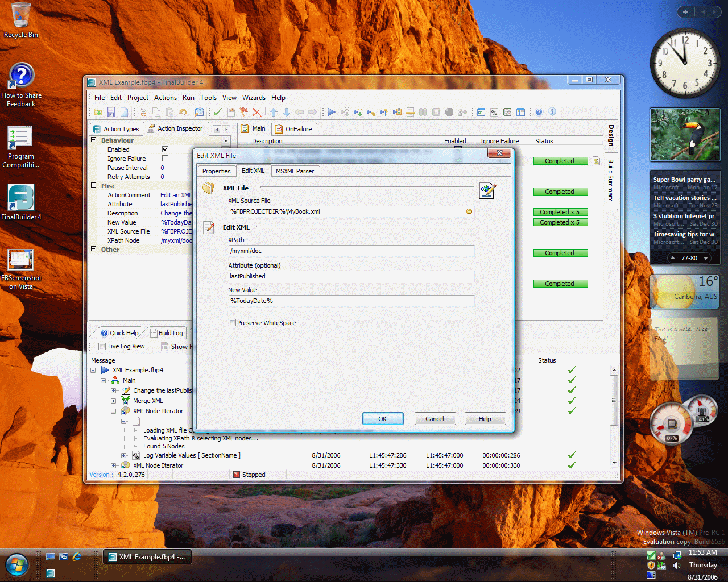This screenshot has height=582, width=728.
Task: Open the File menu
Action: 100,98
